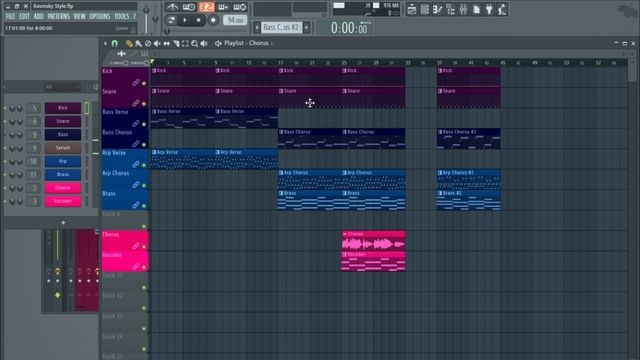Select the Bass Chorus #2 pattern clip
Image resolution: width=640 pixels, height=360 pixels.
pyautogui.click(x=469, y=139)
